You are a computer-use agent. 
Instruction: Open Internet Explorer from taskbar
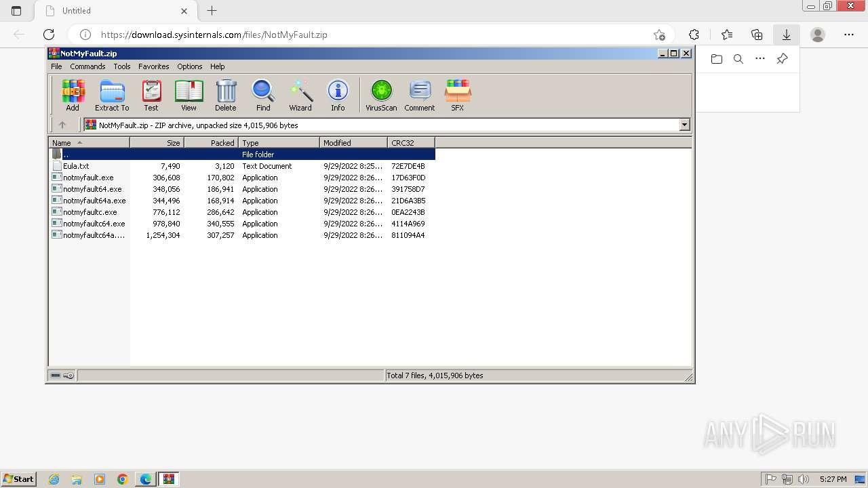(x=54, y=479)
